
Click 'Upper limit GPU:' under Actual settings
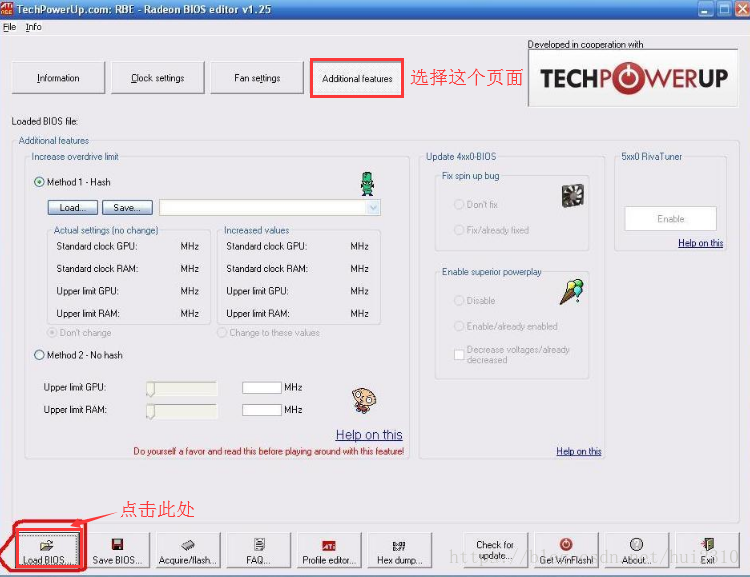(88, 291)
